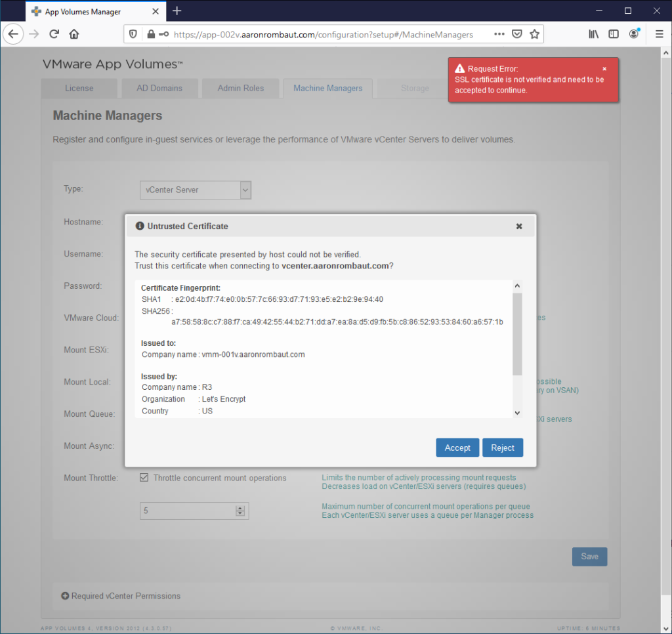672x634 pixels.
Task: Close the Untrusted Certificate dialog
Action: (x=519, y=226)
